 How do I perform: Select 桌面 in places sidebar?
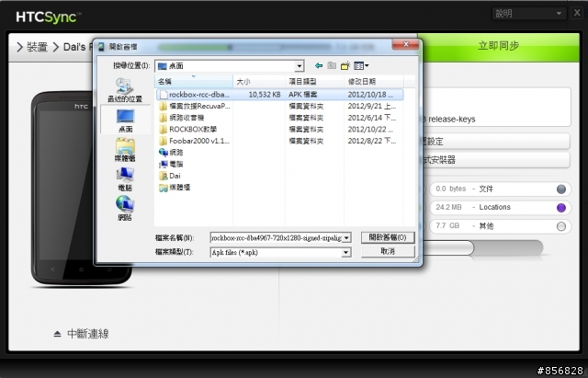point(125,120)
